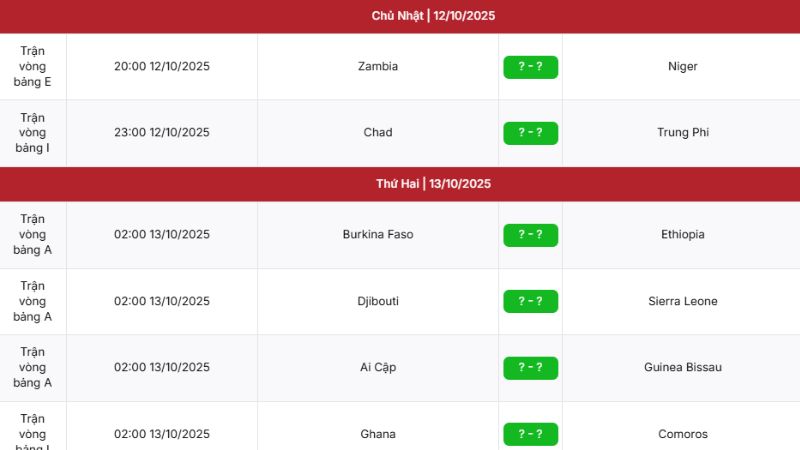Click the Zambia vs Niger score button
Image resolution: width=800 pixels, height=450 pixels.
click(x=530, y=67)
